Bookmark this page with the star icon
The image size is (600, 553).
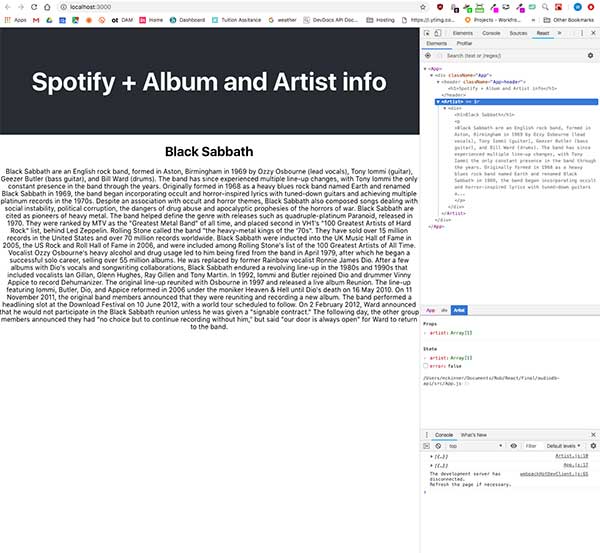pyautogui.click(x=423, y=7)
